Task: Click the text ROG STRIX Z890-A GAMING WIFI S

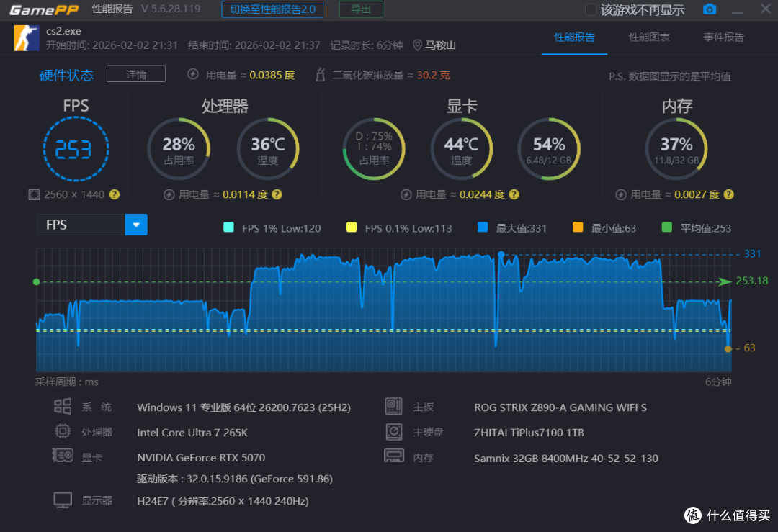Action: (x=560, y=407)
